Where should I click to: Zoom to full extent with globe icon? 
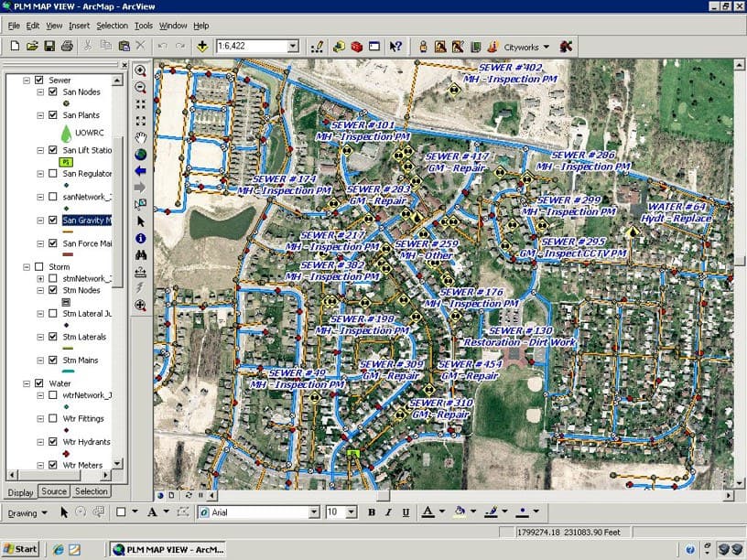click(141, 154)
